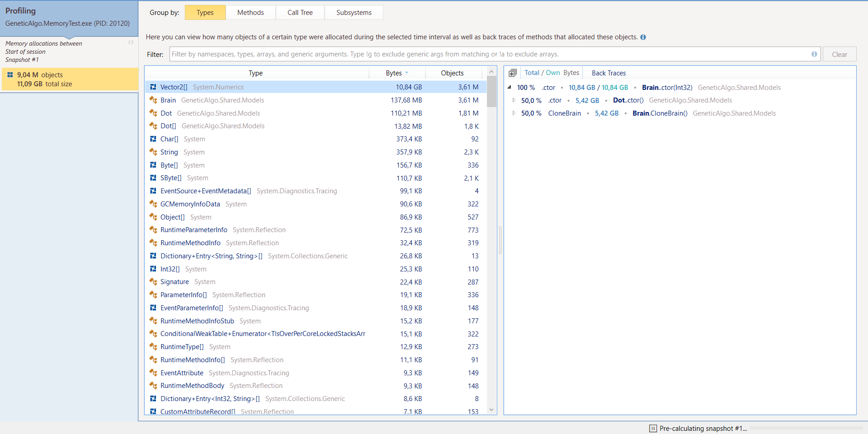Select the Dictionary+Entry<String, String>[] row
Viewport: 868px width, 434px height.
(316, 256)
